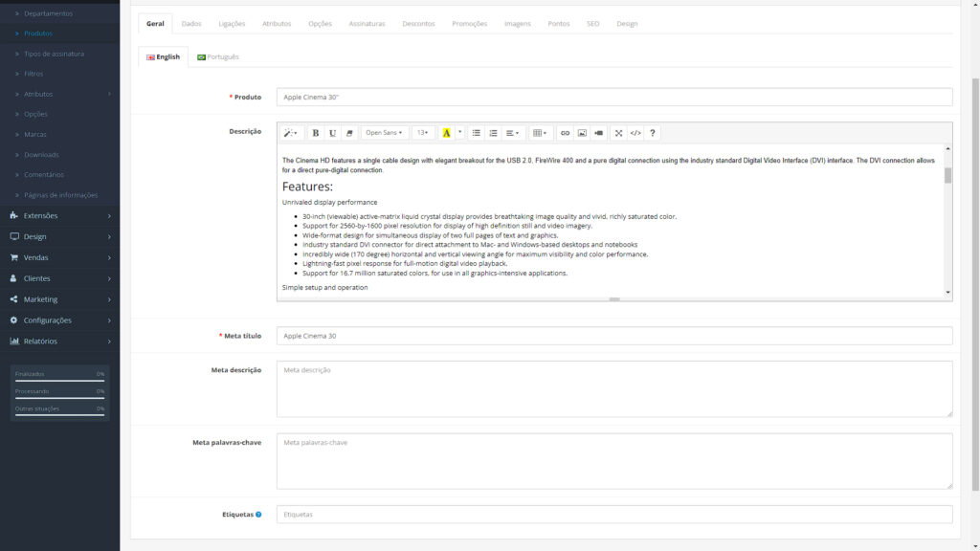Go to the Assinaturas tab
The width and height of the screenshot is (980, 551).
pyautogui.click(x=367, y=24)
